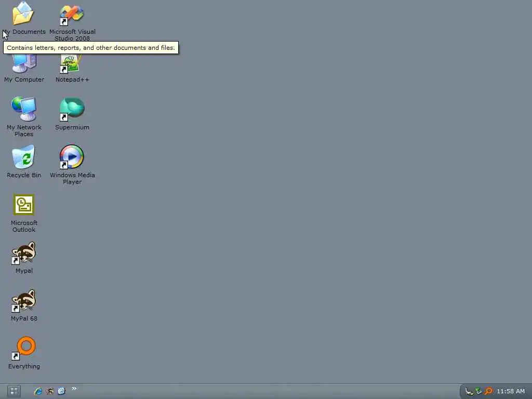Viewport: 532px width, 399px height.
Task: Open the Start menu button
Action: click(x=14, y=391)
